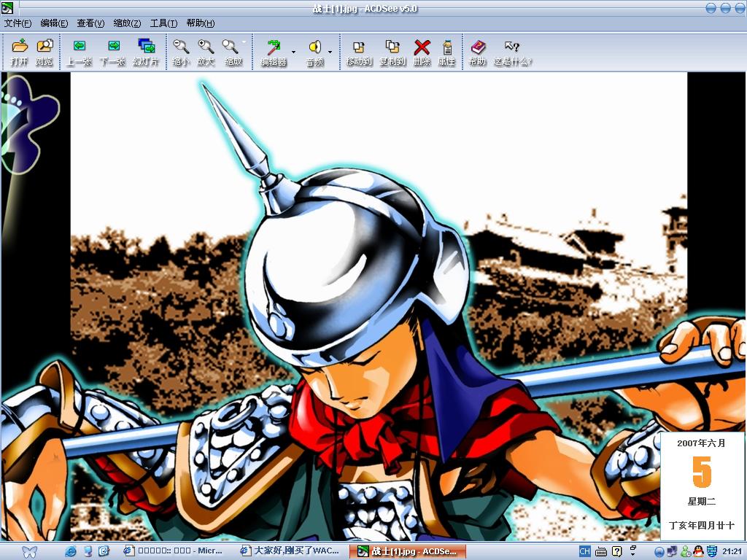The image size is (747, 560).
Task: Click the 这是什么? What's This icon
Action: pos(511,46)
